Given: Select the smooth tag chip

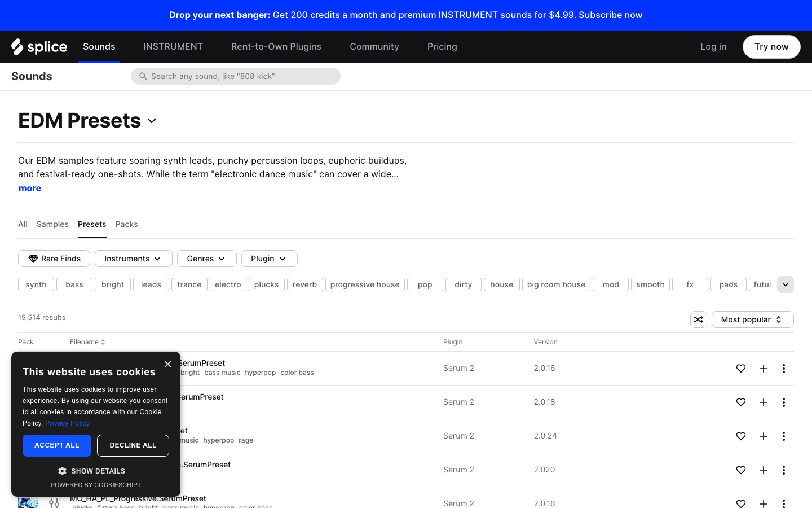Looking at the screenshot, I should [x=651, y=284].
